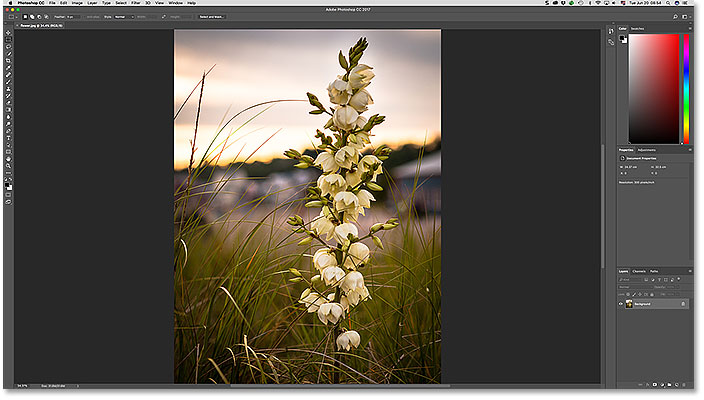The image size is (704, 400).
Task: Hide the Background layer
Action: click(x=621, y=304)
